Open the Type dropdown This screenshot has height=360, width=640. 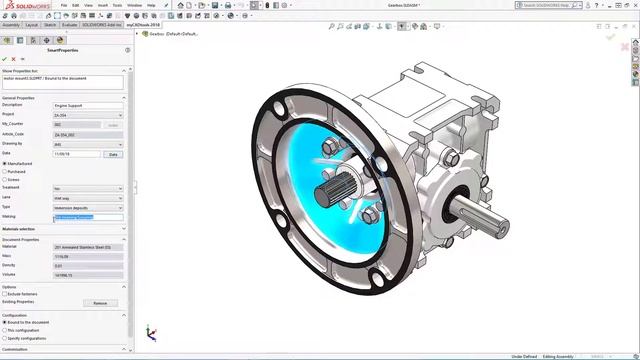88,208
